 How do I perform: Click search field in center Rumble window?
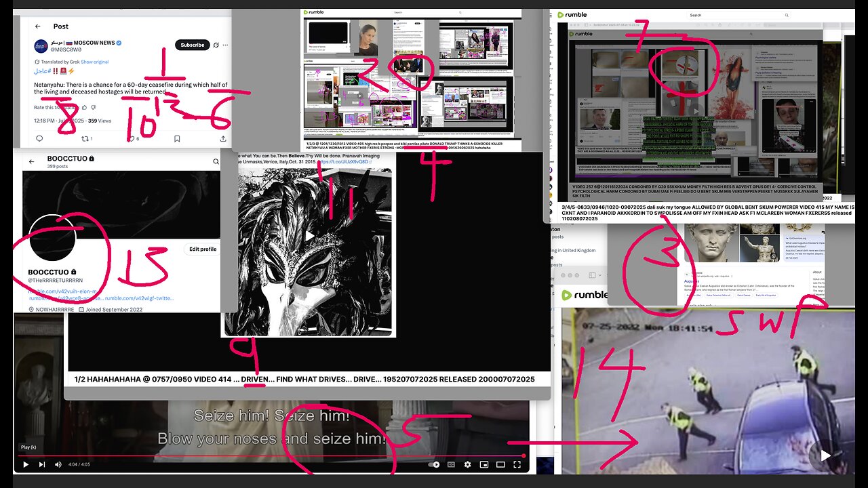[427, 12]
